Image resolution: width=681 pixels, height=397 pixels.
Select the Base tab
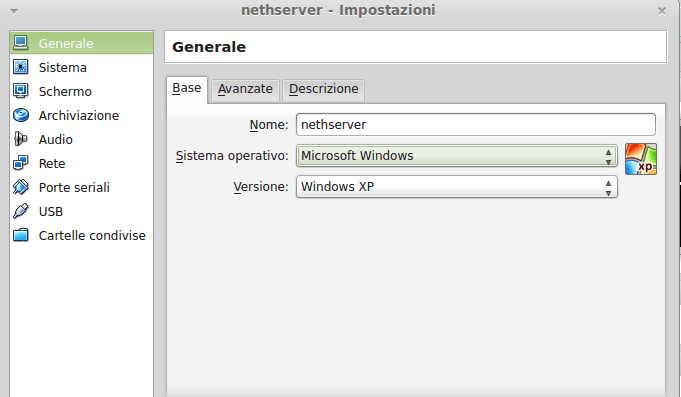click(187, 89)
